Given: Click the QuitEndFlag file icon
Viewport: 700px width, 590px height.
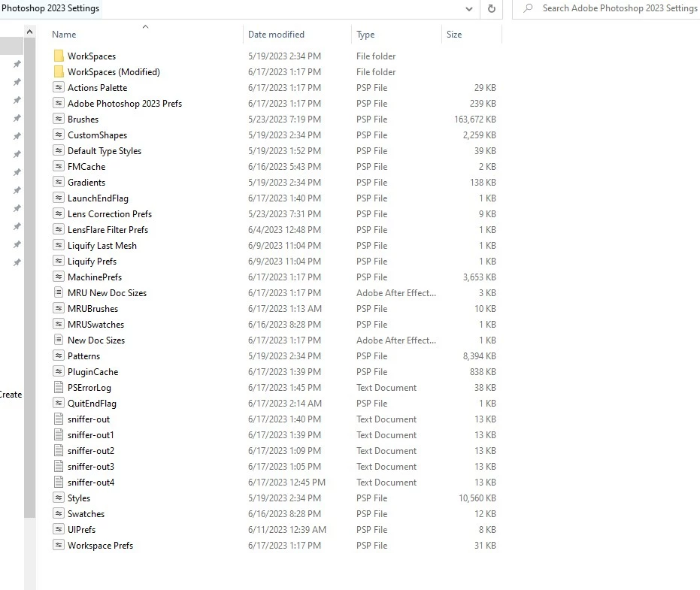Looking at the screenshot, I should click(59, 403).
